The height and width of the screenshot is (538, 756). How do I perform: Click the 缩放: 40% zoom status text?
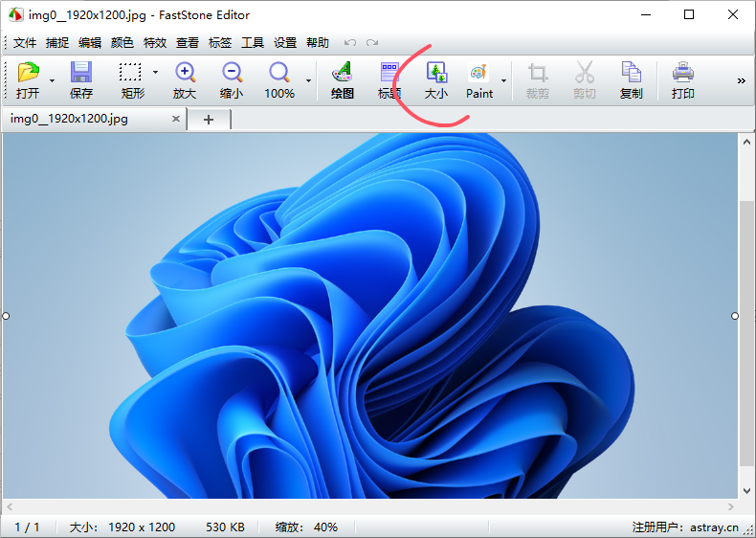point(306,527)
